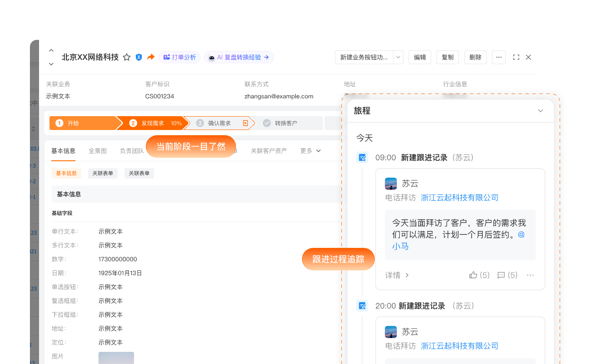590x364 pixels.
Task: Open the more actions ellipsis button
Action: tap(499, 57)
